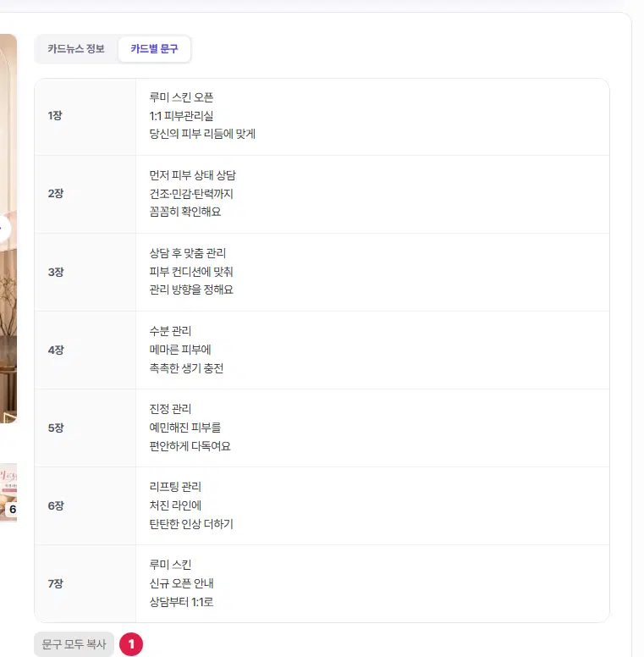
Task: Click the text 리프팅 관리
Action: click(175, 487)
